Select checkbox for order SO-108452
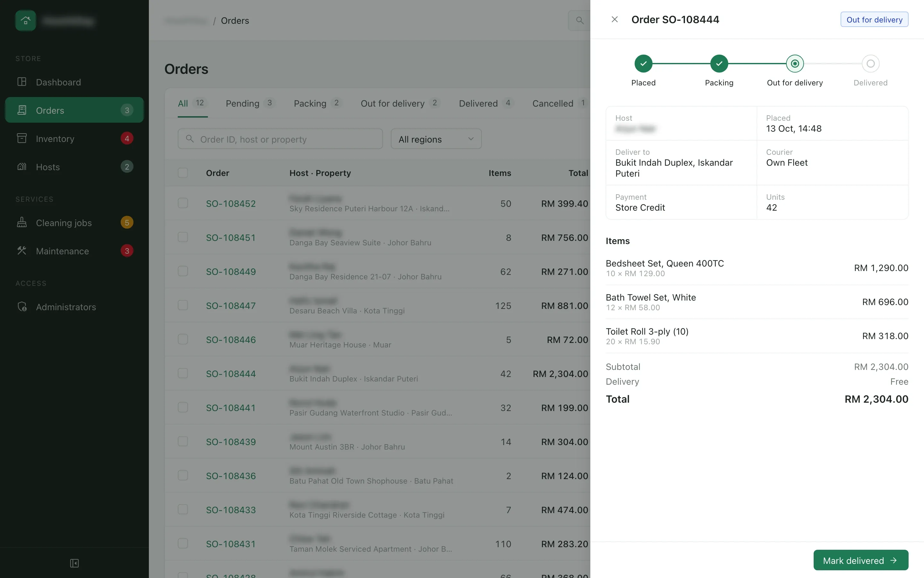The width and height of the screenshot is (924, 578). tap(183, 203)
